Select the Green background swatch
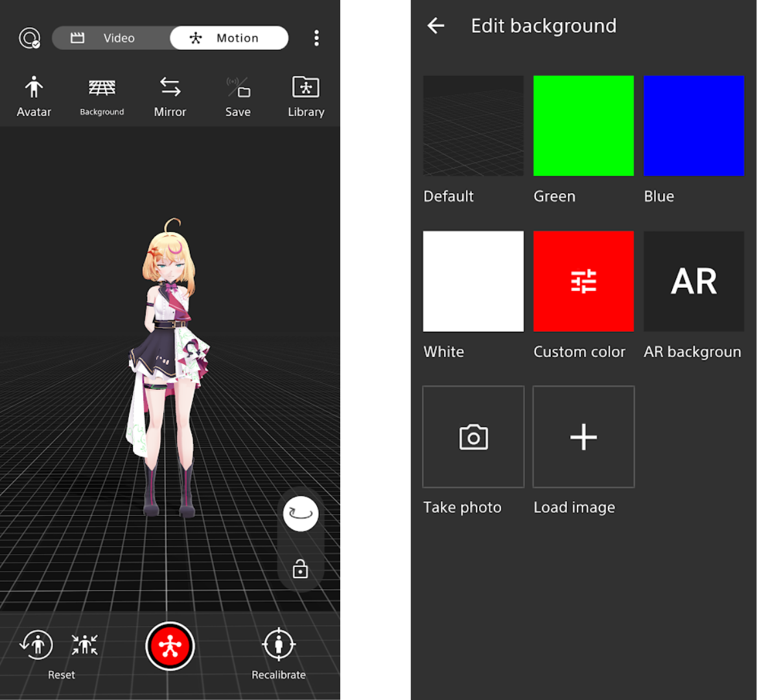This screenshot has height=700, width=757. click(583, 126)
